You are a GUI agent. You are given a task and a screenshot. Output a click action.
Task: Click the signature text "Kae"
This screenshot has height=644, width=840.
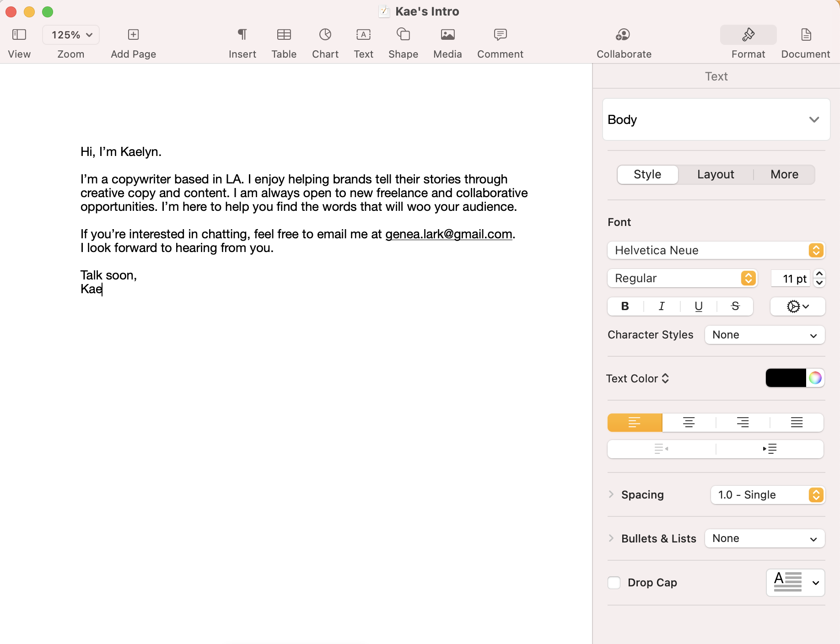(x=92, y=289)
